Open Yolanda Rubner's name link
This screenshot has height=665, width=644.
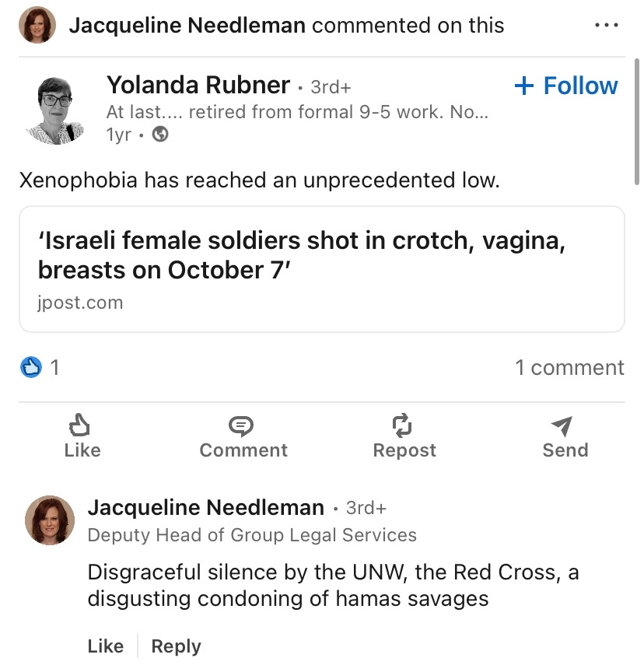[198, 86]
